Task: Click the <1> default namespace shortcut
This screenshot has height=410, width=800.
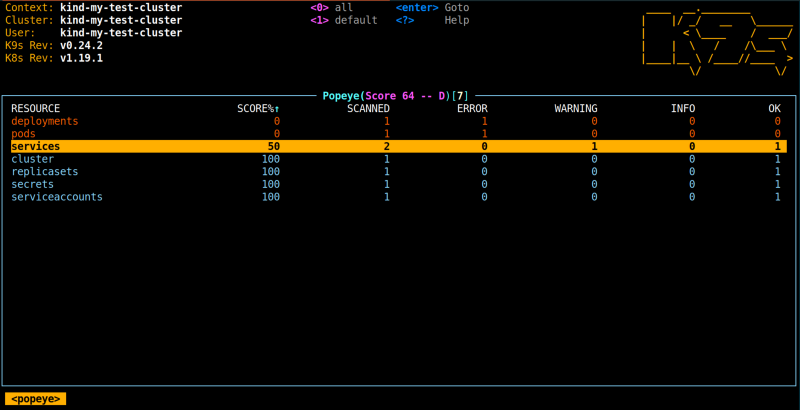Action: click(x=344, y=20)
